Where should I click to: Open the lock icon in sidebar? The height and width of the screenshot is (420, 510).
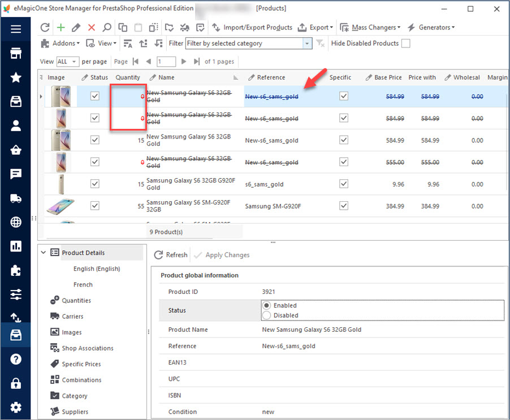[16, 384]
